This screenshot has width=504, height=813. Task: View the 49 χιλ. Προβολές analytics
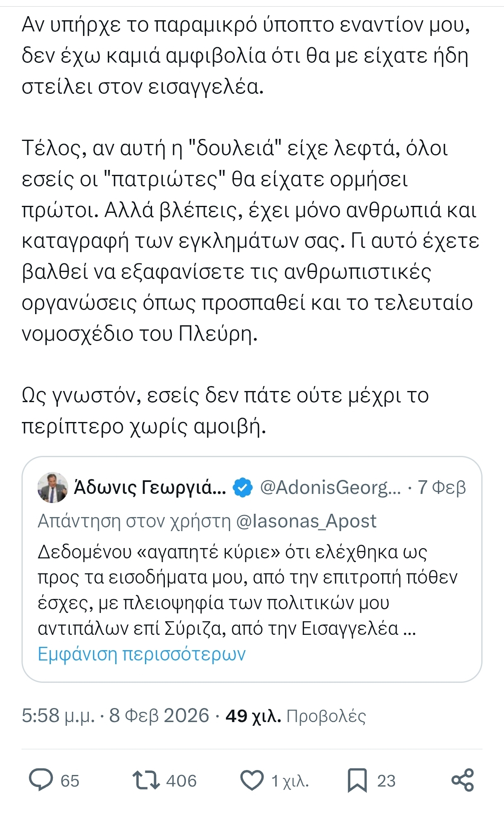pyautogui.click(x=295, y=715)
